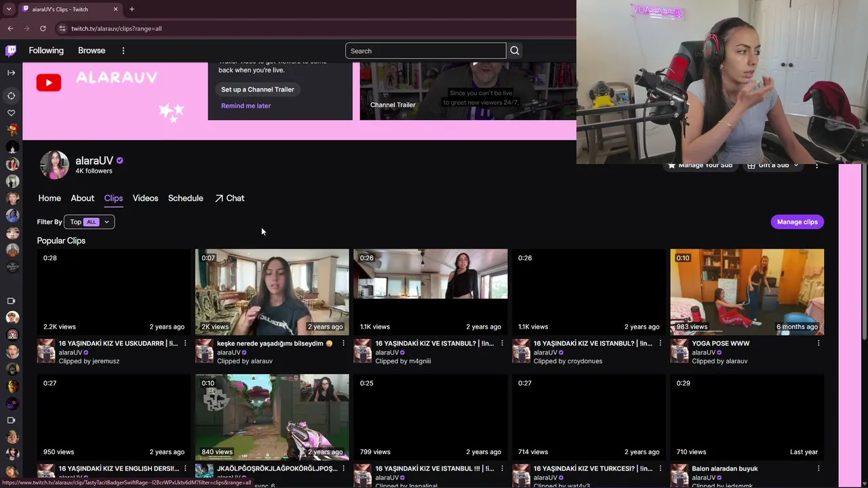This screenshot has height=488, width=868.
Task: Play the YOGA POSE clip thumbnail with 983 views
Action: (747, 292)
